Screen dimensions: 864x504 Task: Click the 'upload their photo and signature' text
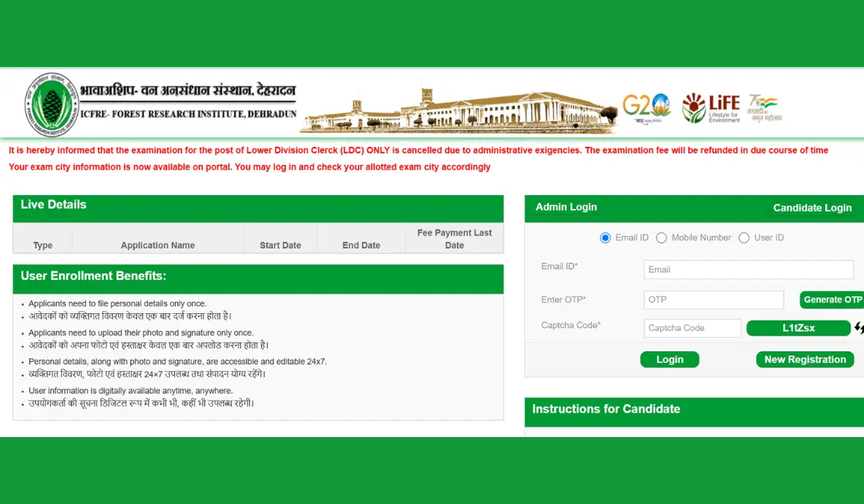141,333
